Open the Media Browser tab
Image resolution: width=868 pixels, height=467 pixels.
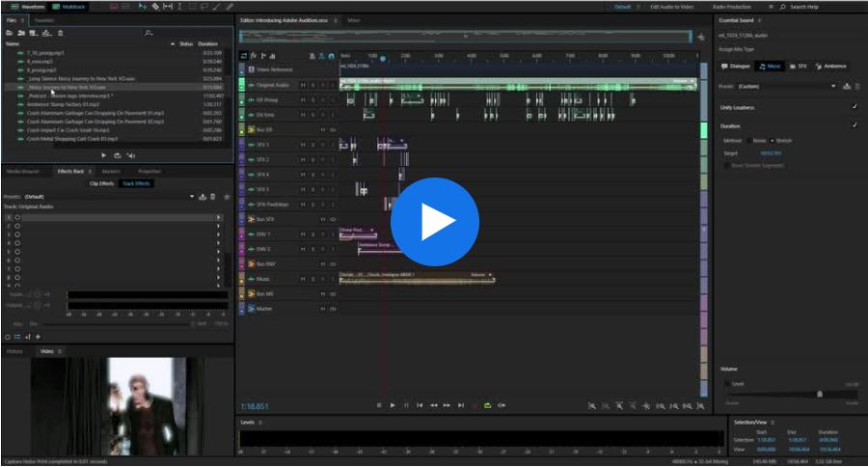pos(23,171)
